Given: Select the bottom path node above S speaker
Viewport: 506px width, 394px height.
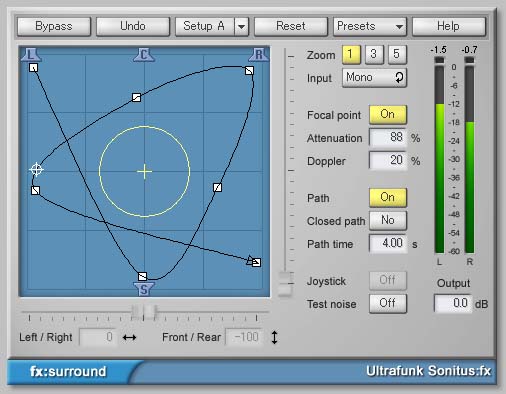Looking at the screenshot, I should coord(142,276).
